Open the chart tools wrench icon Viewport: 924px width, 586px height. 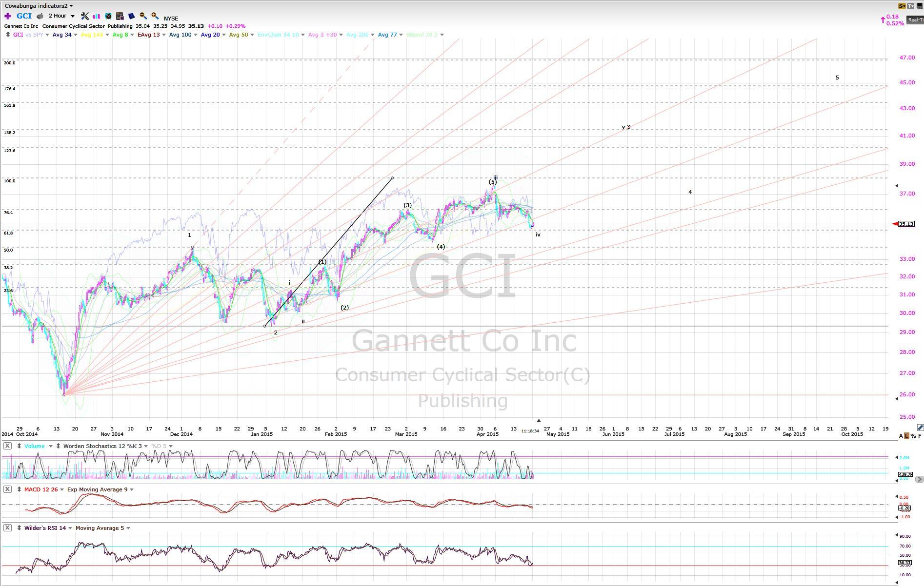pos(85,16)
